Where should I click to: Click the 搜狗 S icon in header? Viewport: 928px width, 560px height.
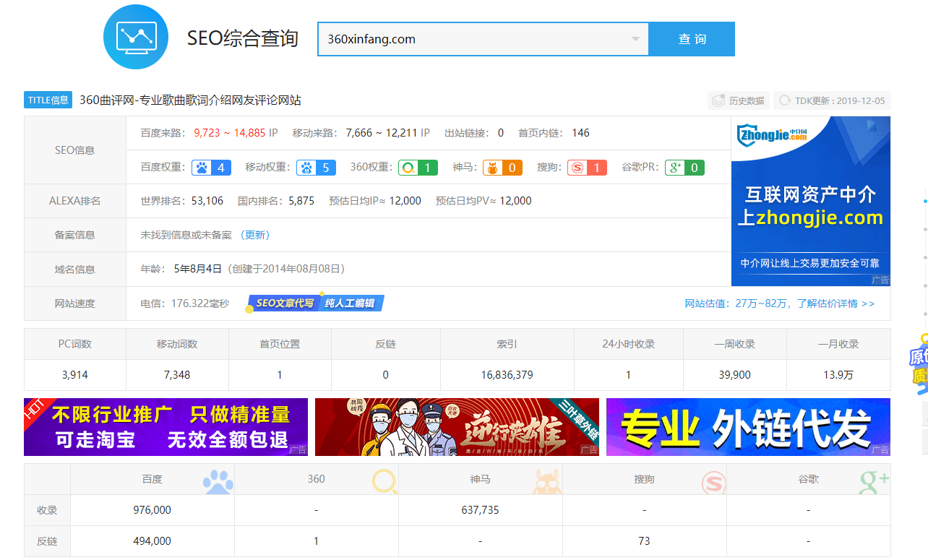(713, 481)
